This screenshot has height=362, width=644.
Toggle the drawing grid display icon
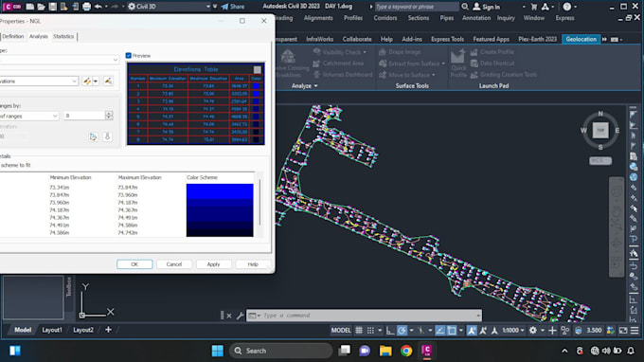359,331
